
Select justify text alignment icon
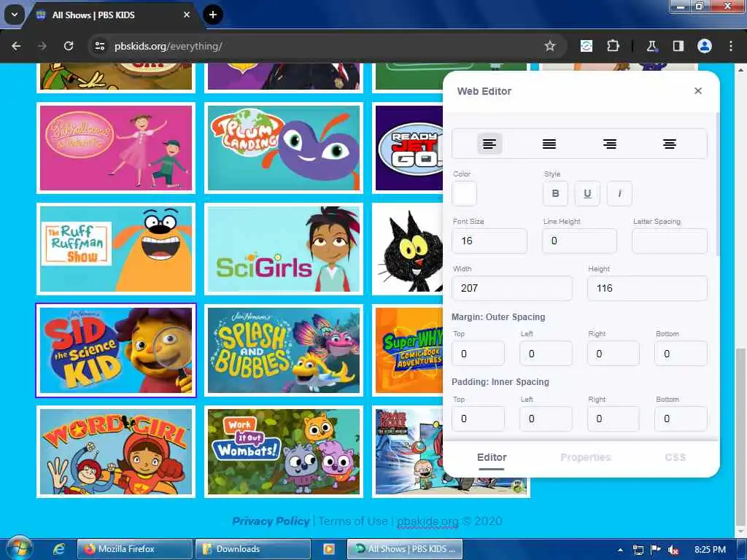pyautogui.click(x=549, y=144)
